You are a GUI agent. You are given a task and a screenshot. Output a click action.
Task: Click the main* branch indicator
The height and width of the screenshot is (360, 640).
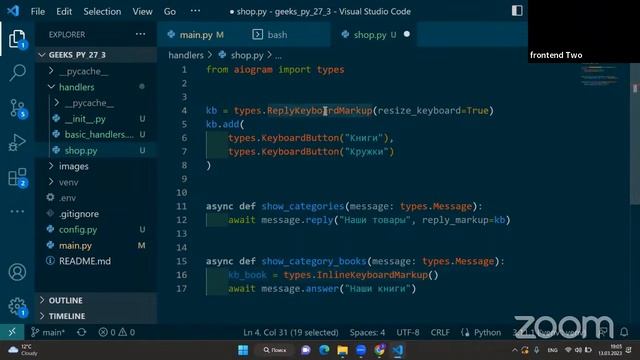tap(48, 332)
